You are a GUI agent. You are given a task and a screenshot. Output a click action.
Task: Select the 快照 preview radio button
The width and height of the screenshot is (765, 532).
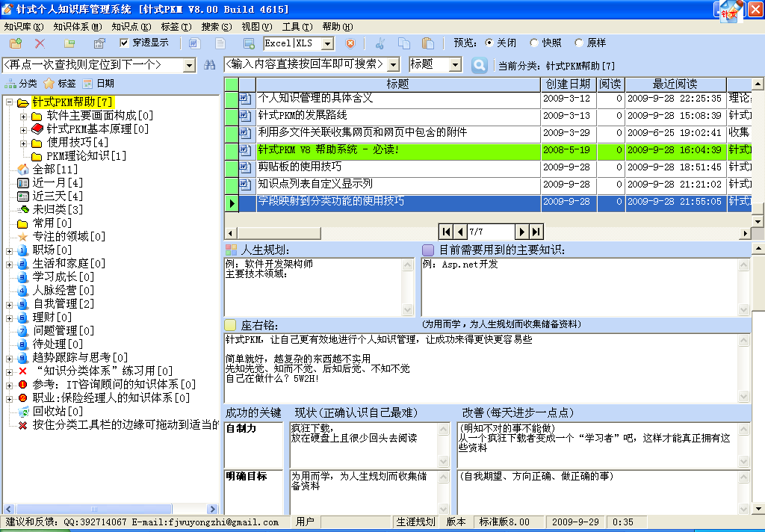(x=534, y=43)
